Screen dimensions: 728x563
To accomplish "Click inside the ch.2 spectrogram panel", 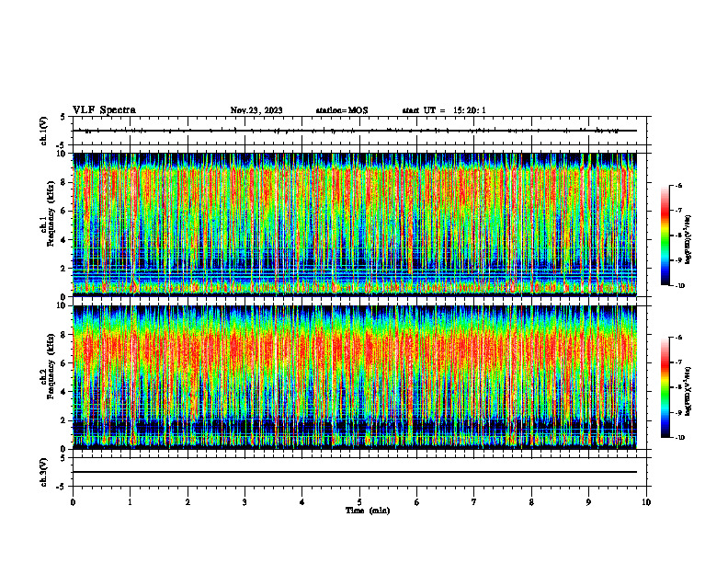I will [355, 377].
